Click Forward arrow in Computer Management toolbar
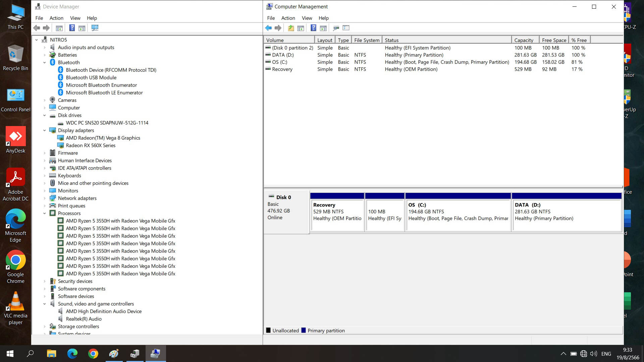This screenshot has height=362, width=644. (278, 28)
